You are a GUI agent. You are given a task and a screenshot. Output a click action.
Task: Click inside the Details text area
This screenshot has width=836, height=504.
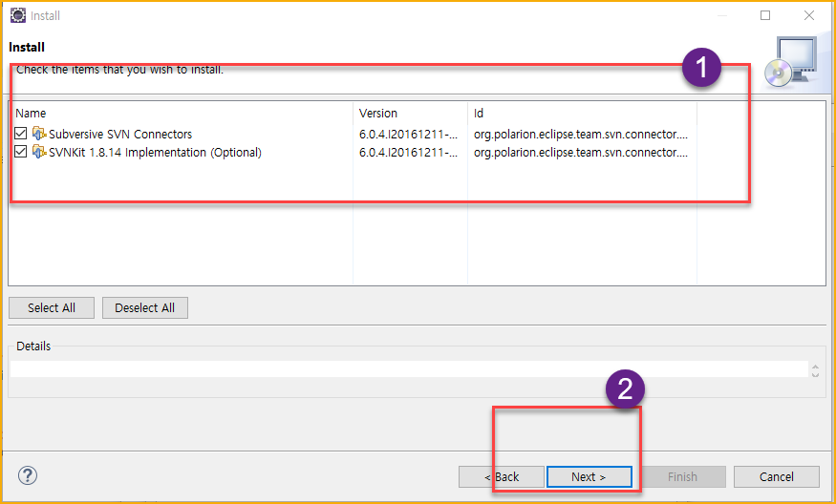tap(409, 369)
